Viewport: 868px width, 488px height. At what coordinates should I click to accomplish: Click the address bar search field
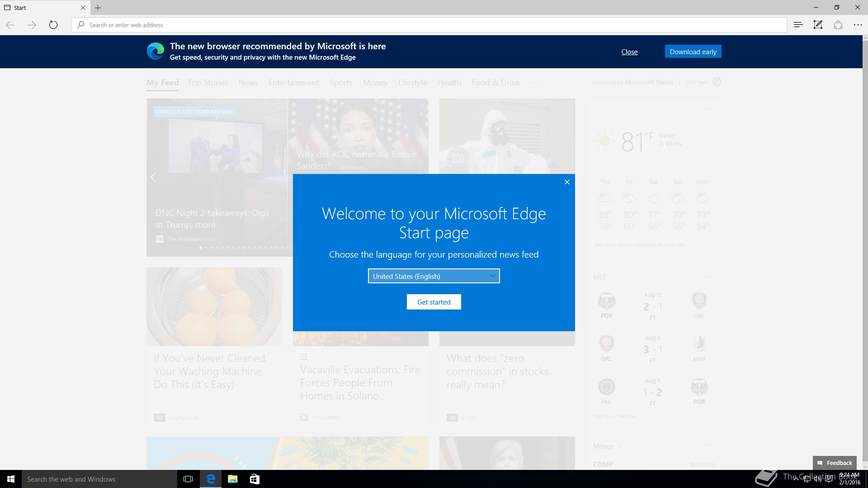coord(429,25)
